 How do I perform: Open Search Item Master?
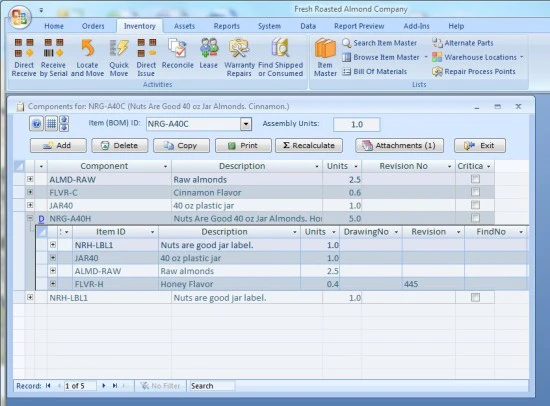point(380,43)
